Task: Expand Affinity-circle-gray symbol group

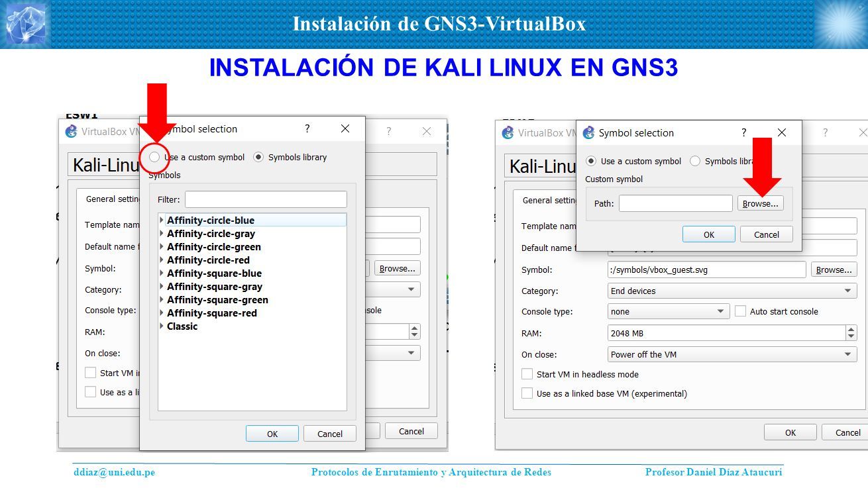Action: tap(162, 233)
